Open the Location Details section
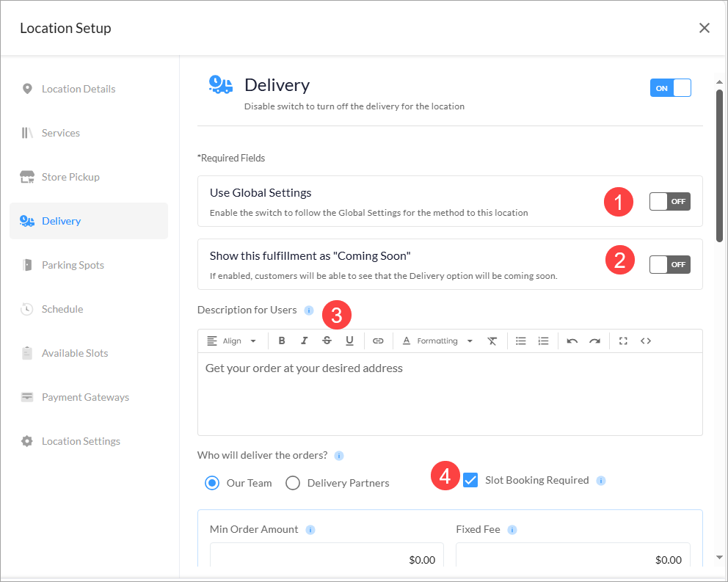Image resolution: width=728 pixels, height=582 pixels. (89, 89)
